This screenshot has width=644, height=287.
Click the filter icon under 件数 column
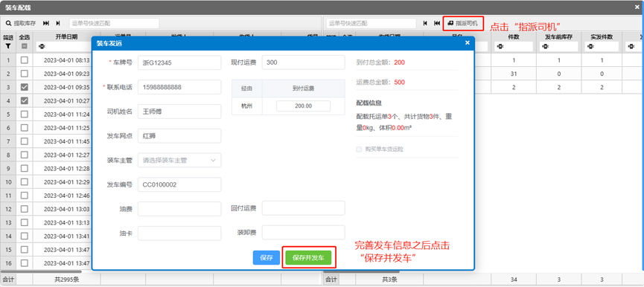coord(500,46)
